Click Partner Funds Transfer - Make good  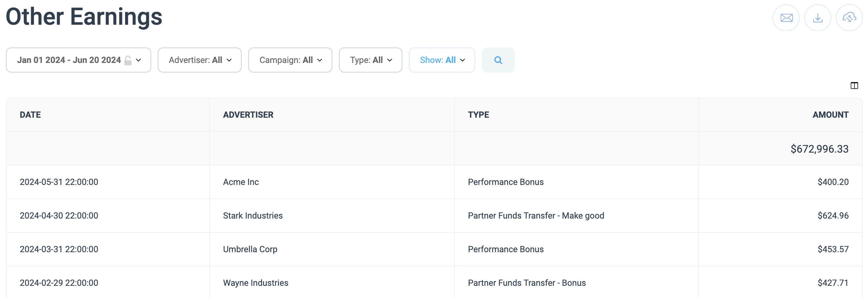pos(536,216)
